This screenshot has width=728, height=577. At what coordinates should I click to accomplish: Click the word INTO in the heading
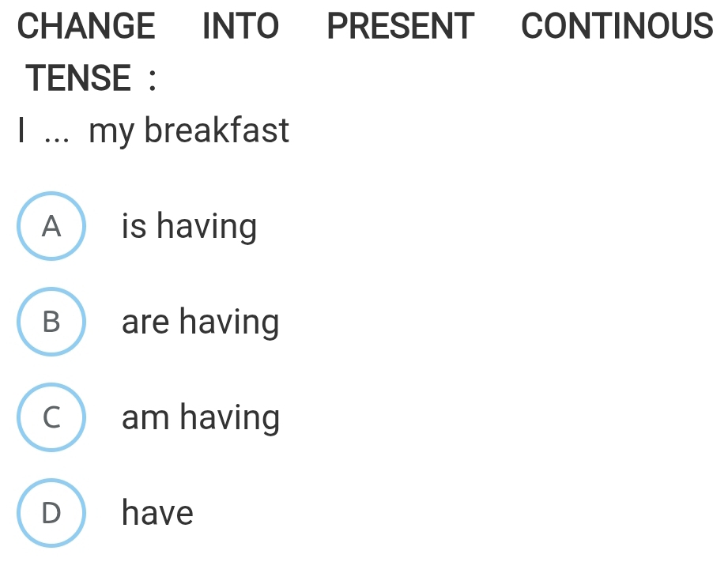tap(240, 26)
